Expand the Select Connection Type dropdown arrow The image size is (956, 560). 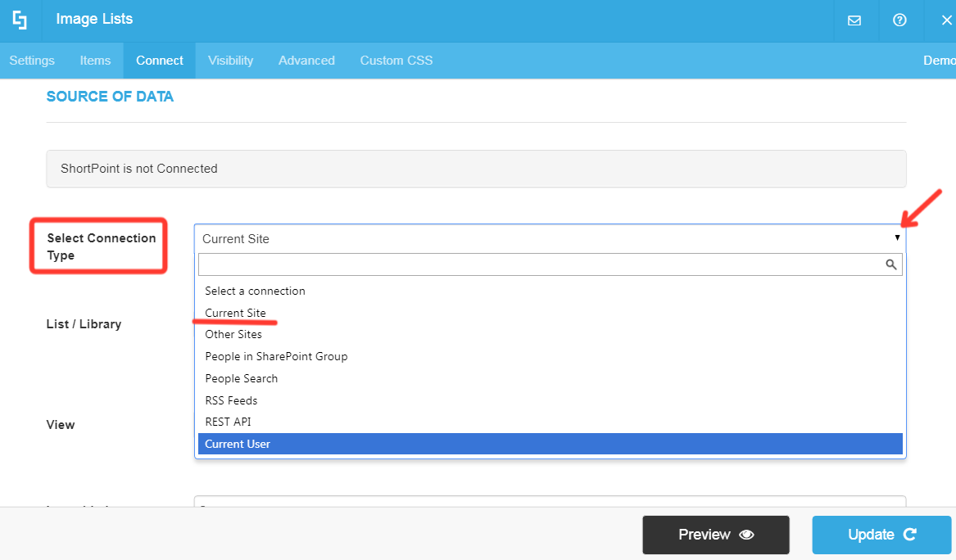point(897,237)
